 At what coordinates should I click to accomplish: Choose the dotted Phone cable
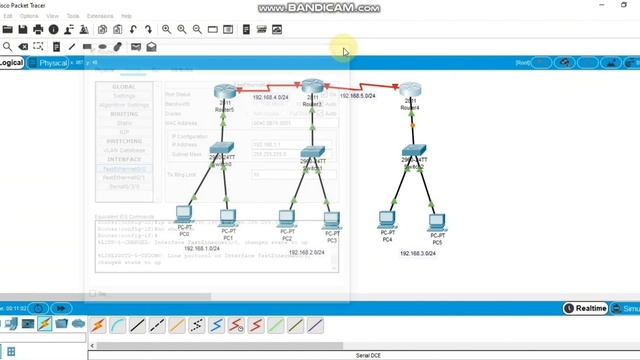tap(197, 326)
